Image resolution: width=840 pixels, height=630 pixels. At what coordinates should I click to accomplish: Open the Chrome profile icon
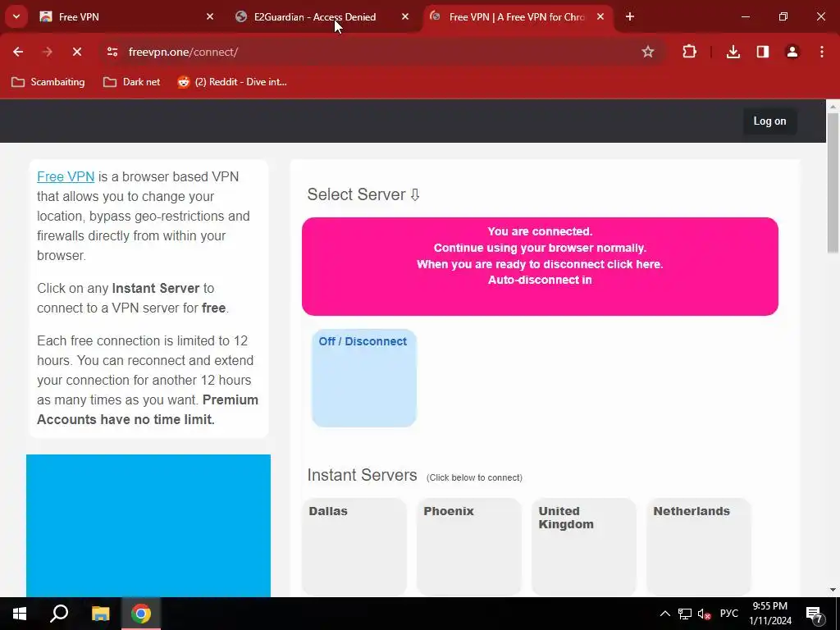792,52
